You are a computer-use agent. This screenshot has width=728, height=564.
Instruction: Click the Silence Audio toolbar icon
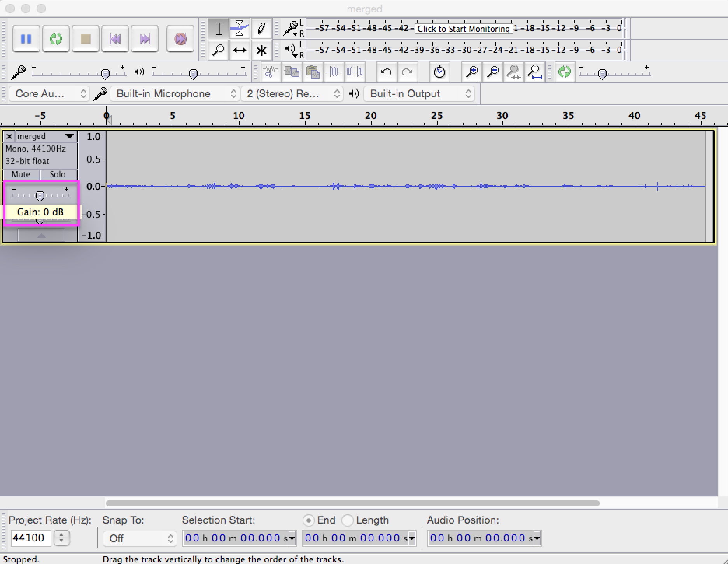[355, 72]
